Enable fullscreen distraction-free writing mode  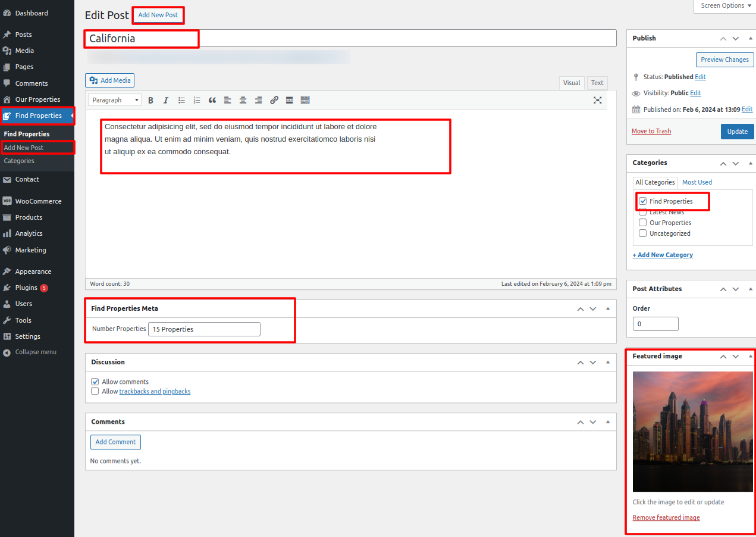click(x=597, y=100)
